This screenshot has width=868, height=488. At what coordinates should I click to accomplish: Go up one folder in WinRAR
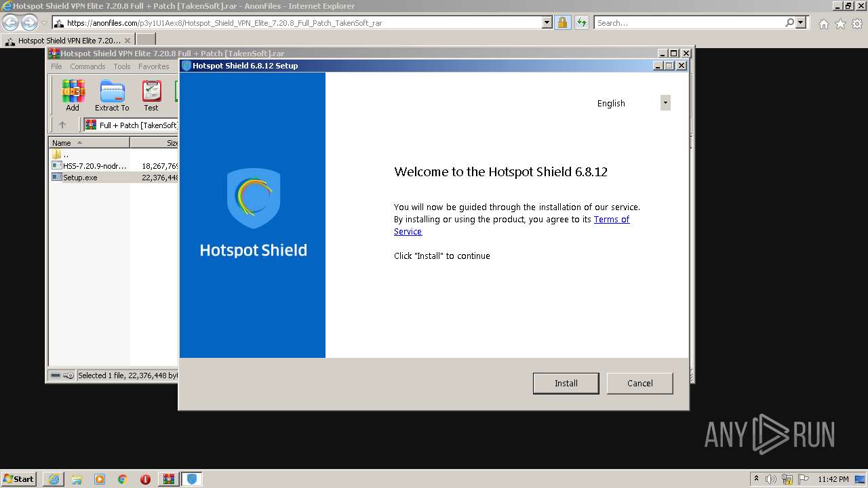(62, 125)
